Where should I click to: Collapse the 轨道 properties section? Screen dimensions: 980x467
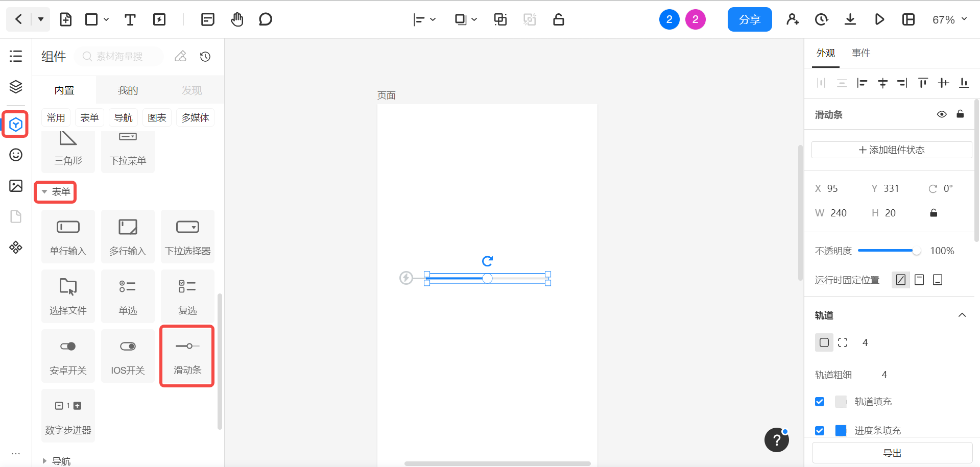coord(962,315)
